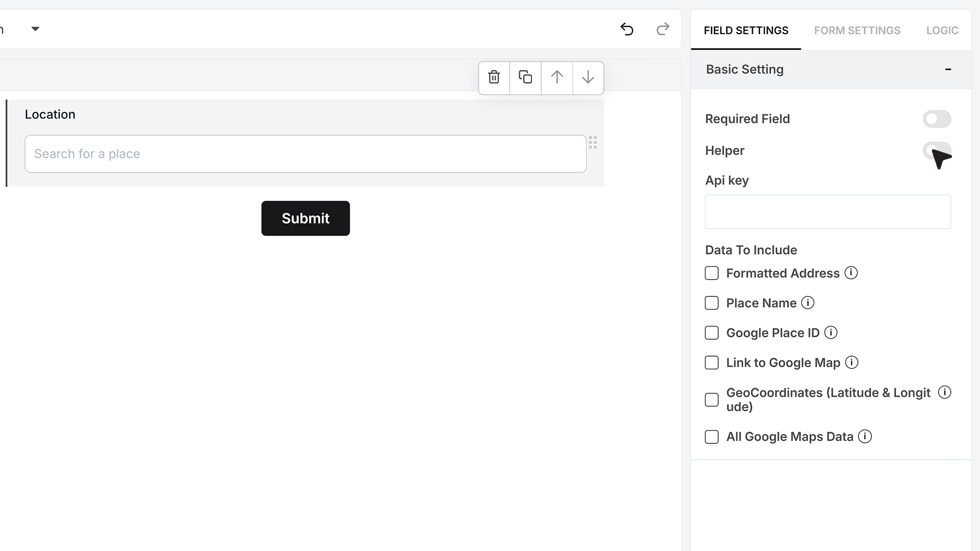Click the redo arrow icon

663,29
